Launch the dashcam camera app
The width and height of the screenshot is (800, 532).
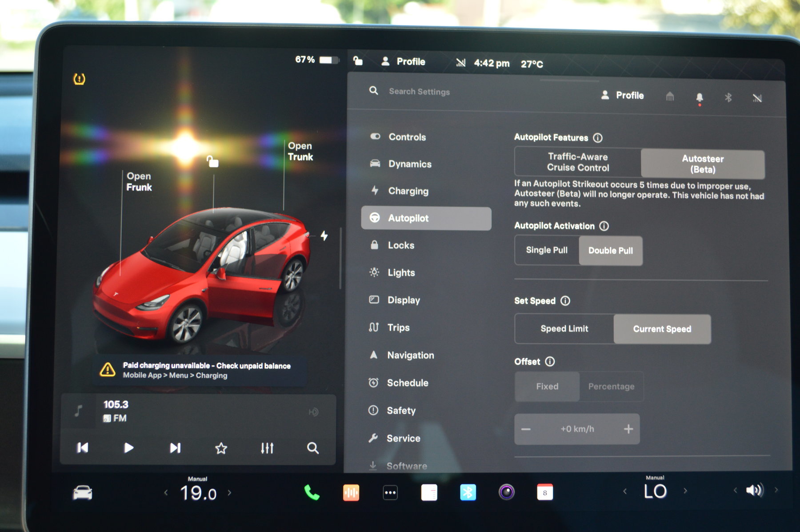[x=506, y=492]
